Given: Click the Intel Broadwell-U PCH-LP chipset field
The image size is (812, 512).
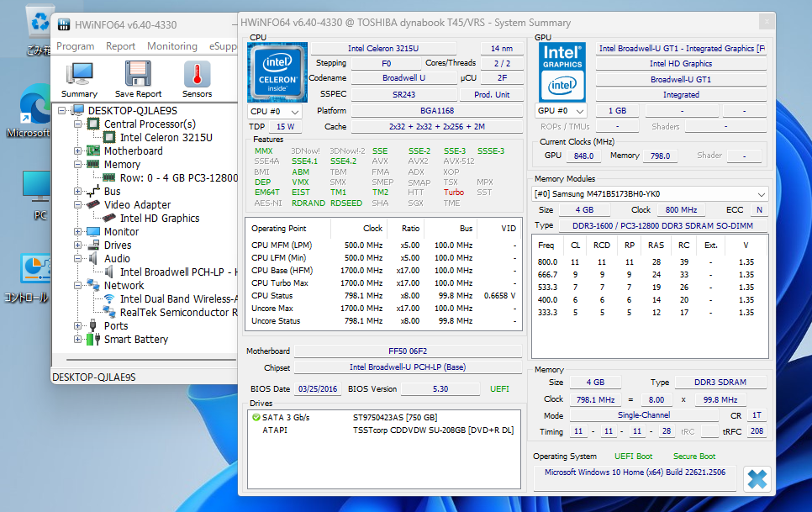Looking at the screenshot, I should (408, 367).
